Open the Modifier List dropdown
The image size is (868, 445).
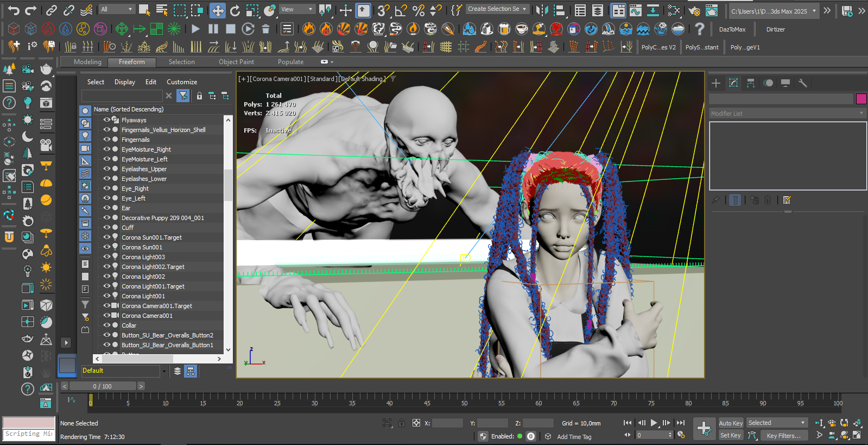(x=787, y=114)
